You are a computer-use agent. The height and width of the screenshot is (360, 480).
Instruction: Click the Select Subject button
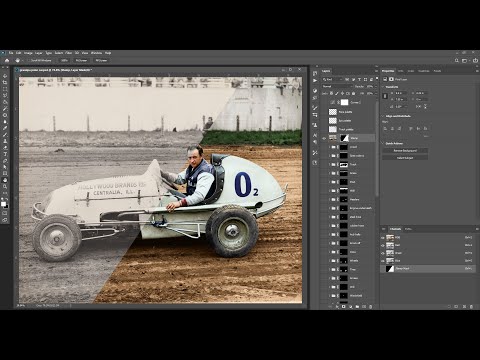coord(405,158)
